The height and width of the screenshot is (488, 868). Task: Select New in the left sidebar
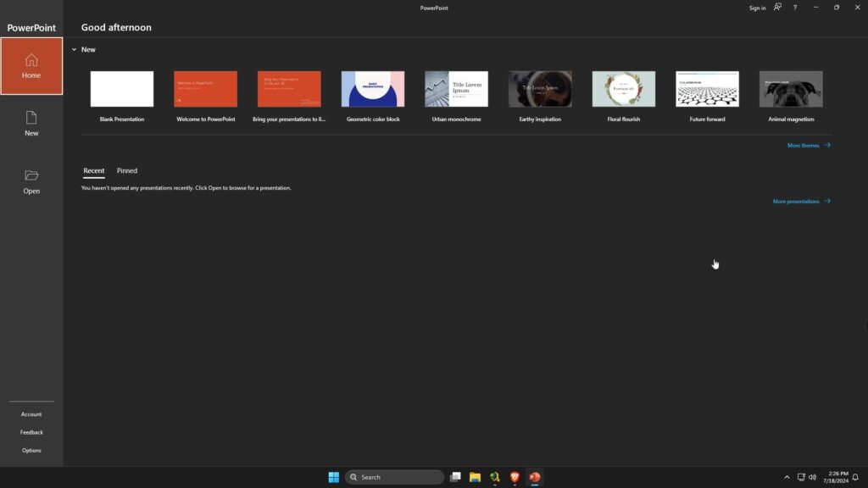tap(31, 124)
